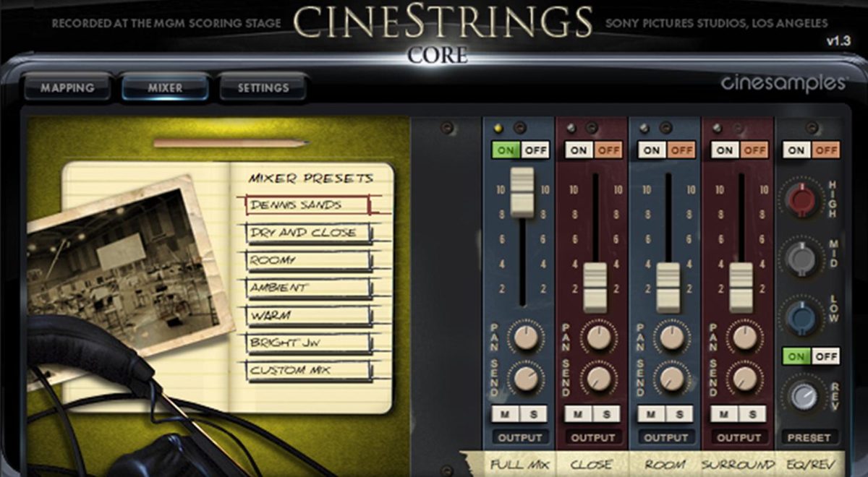This screenshot has width=868, height=477.
Task: Click the cinesamples logo
Action: [784, 83]
